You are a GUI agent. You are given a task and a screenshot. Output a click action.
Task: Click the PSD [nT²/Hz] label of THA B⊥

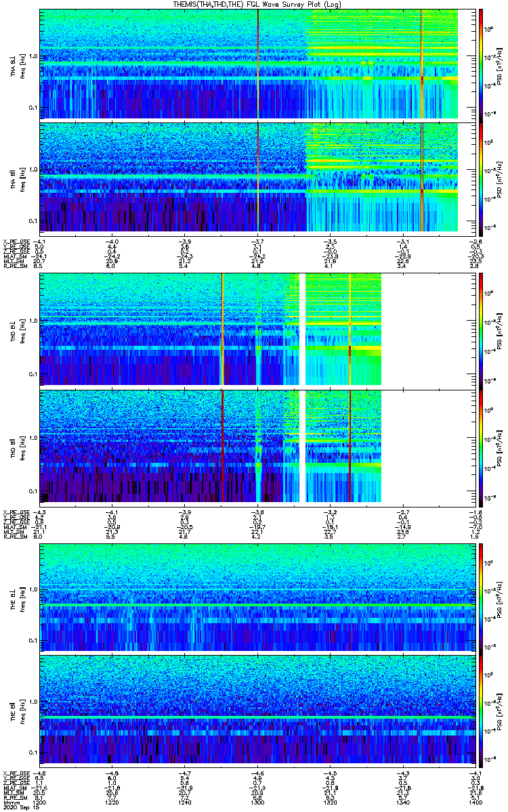tap(500, 65)
